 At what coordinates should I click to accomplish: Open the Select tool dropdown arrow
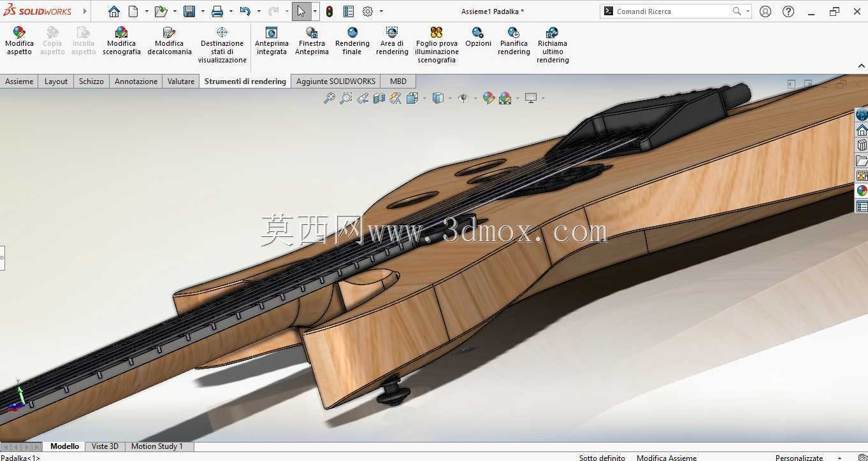(315, 11)
